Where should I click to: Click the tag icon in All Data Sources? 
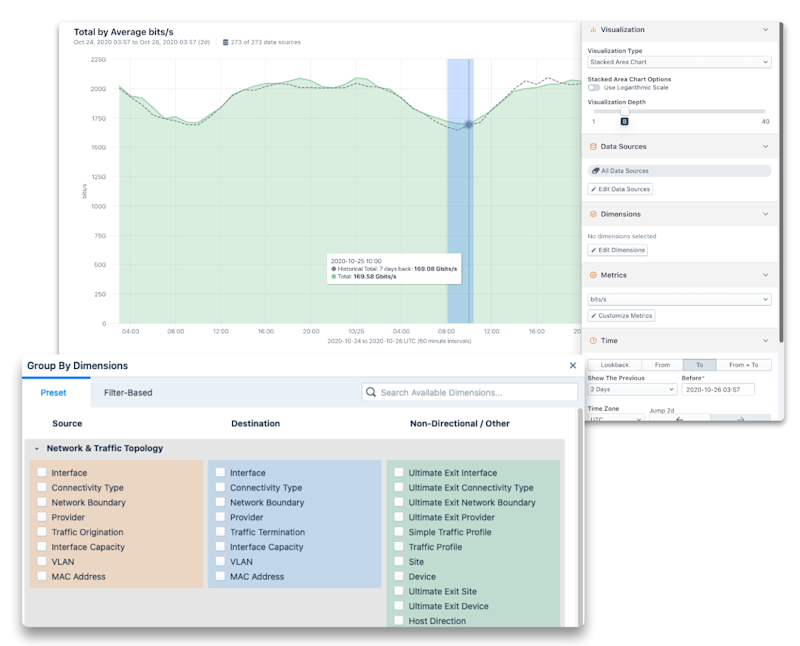pyautogui.click(x=595, y=171)
